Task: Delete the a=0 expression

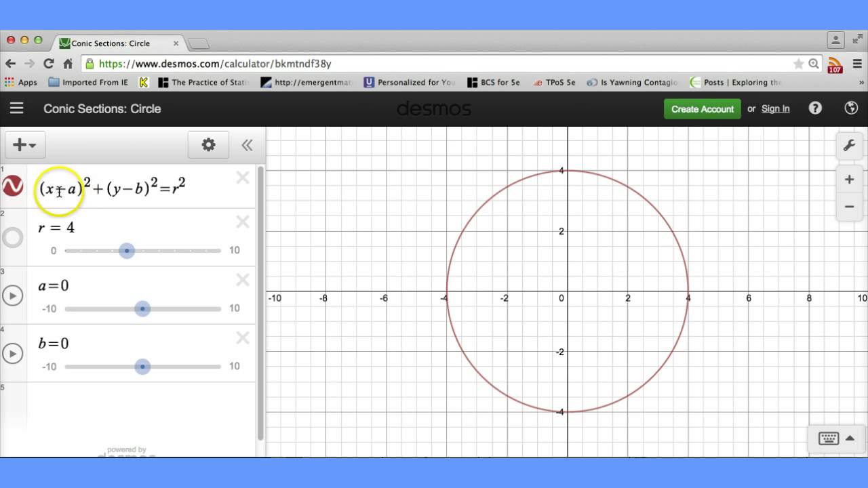Action: (x=243, y=279)
